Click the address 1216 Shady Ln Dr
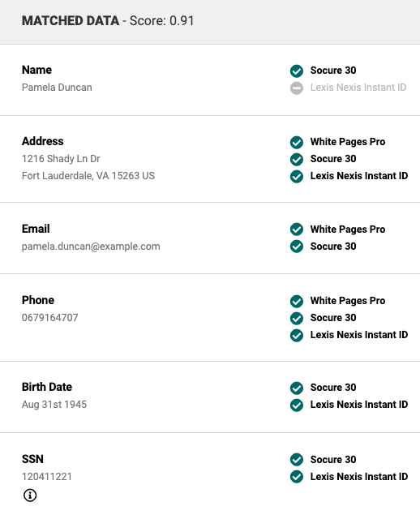Viewport: 420px width, 519px height. [x=61, y=159]
